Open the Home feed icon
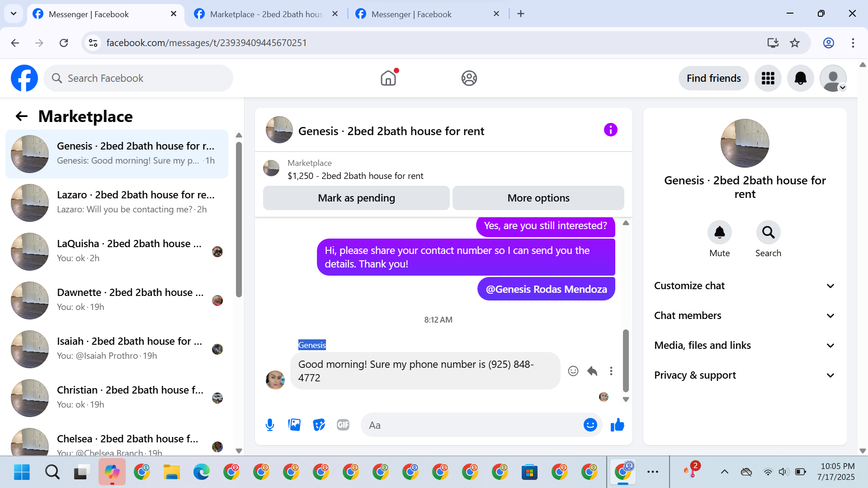Image resolution: width=868 pixels, height=488 pixels. 388,78
